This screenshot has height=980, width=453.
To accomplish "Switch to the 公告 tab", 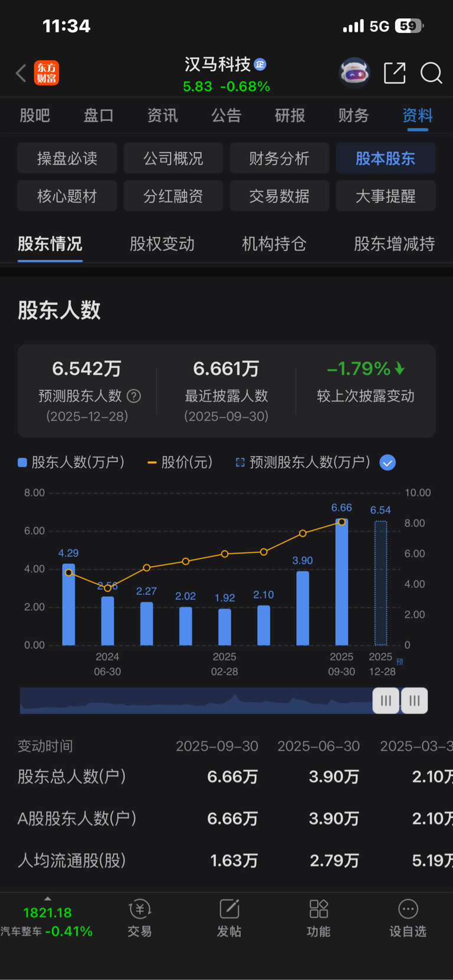I will (226, 116).
